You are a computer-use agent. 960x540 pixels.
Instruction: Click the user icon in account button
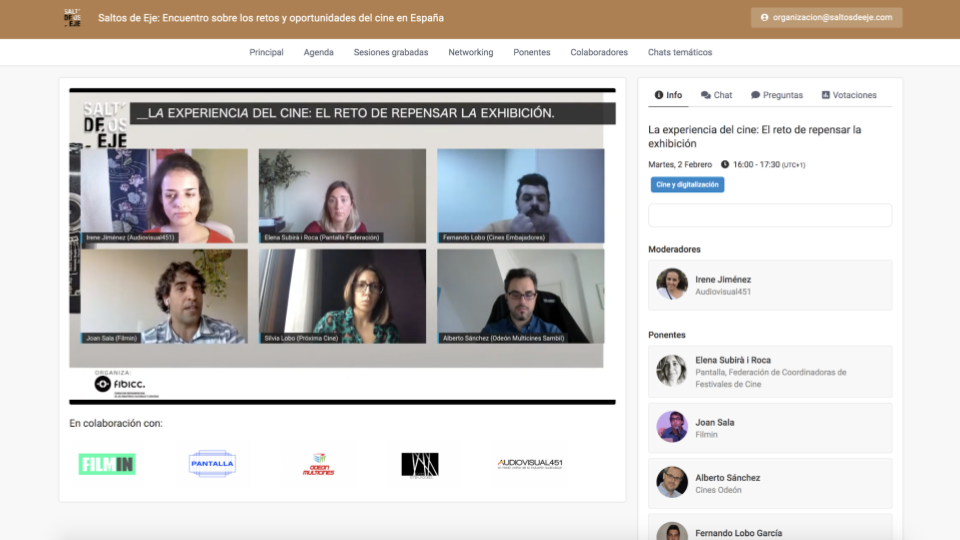click(x=764, y=18)
